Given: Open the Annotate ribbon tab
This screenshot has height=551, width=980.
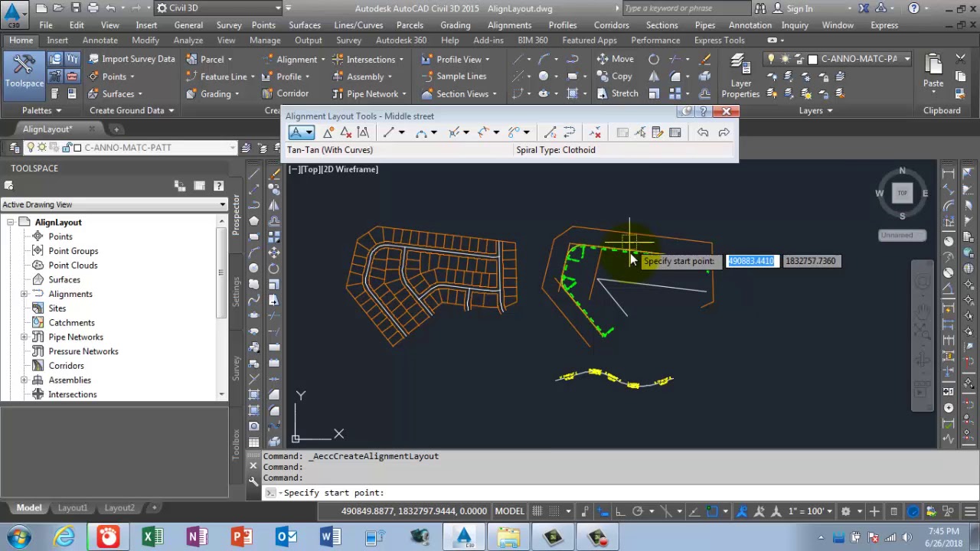Looking at the screenshot, I should [100, 41].
